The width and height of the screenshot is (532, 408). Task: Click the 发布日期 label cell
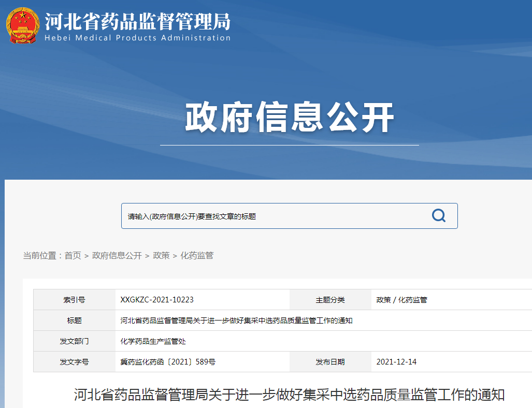(330, 362)
